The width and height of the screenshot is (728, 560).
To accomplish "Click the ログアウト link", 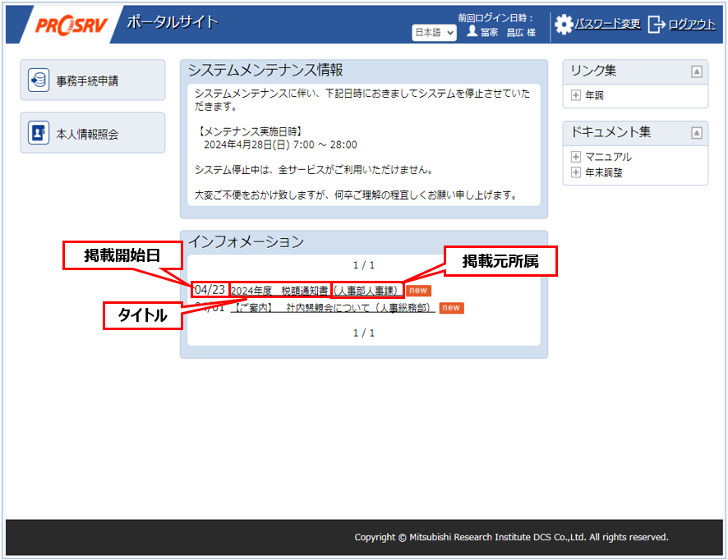I will click(692, 24).
